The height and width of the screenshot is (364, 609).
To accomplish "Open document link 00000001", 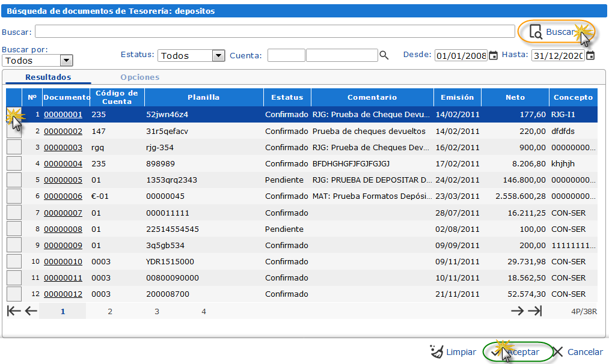I will coord(63,115).
